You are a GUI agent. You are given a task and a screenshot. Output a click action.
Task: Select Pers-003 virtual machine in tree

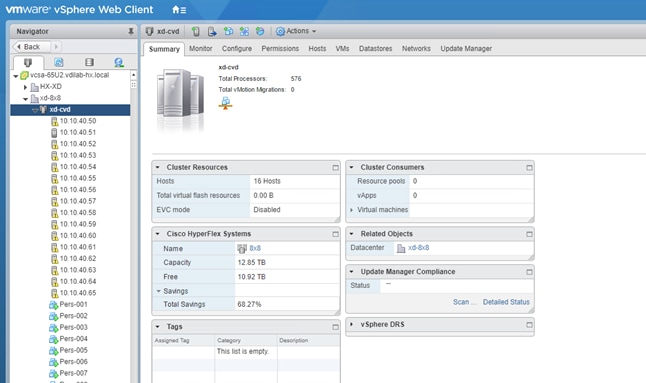pos(73,327)
